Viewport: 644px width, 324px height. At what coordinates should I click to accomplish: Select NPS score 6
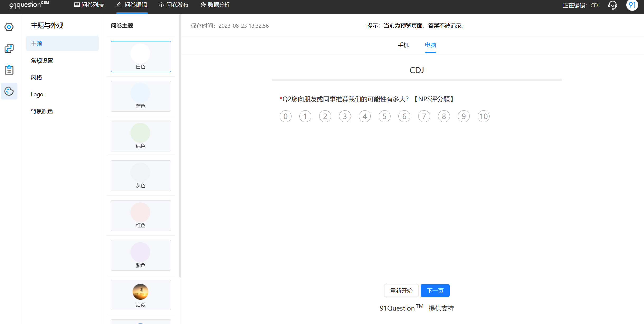(x=404, y=116)
